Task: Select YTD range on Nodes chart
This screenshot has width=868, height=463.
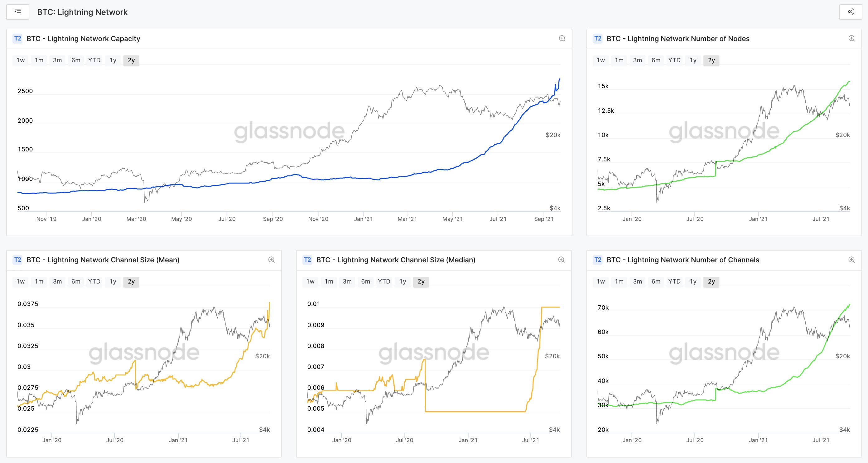Action: point(674,60)
